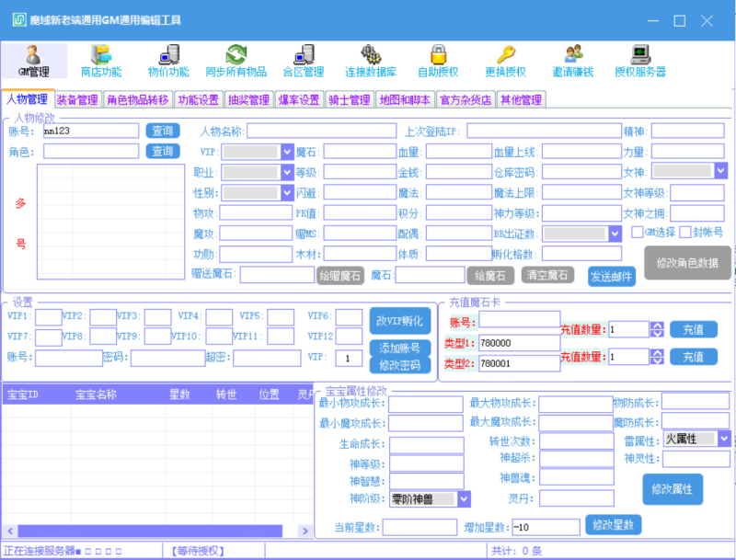This screenshot has width=736, height=560.
Task: Open the 商店功能 shop icon
Action: 101,61
